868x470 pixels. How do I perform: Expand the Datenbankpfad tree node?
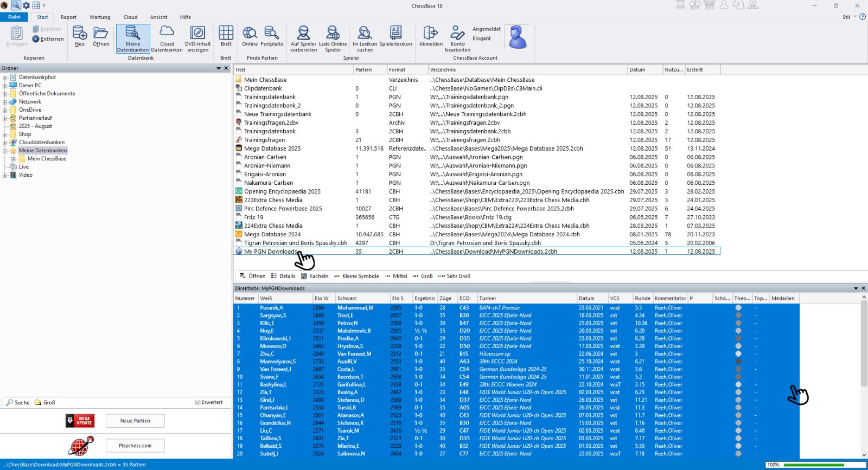[5, 78]
